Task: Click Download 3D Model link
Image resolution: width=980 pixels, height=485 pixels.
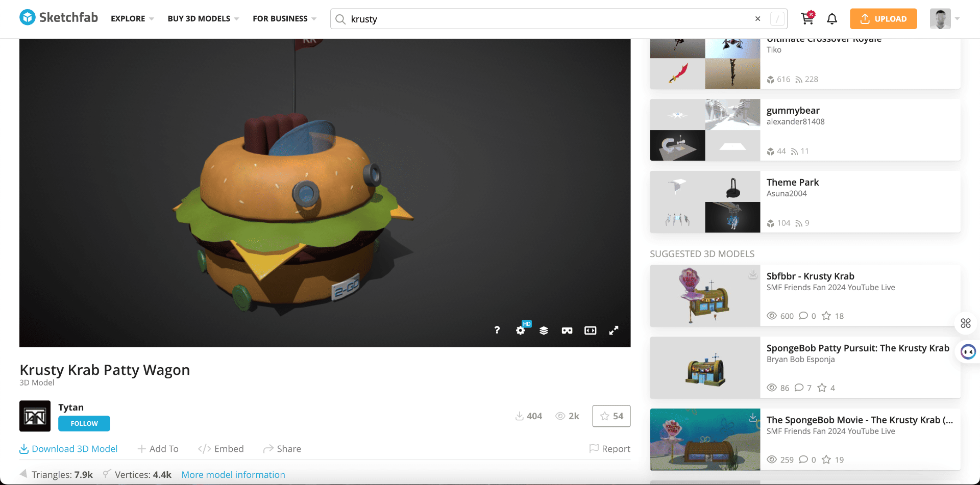Action: (x=68, y=449)
